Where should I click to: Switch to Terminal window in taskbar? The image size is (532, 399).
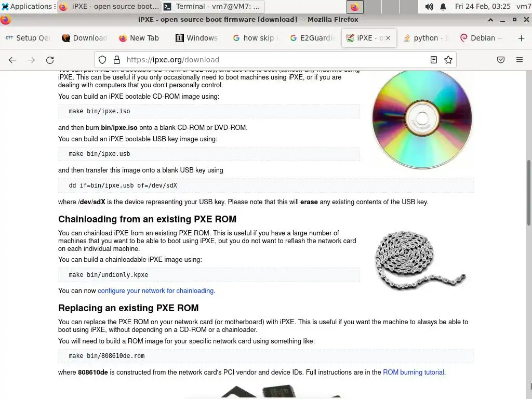[x=212, y=6]
